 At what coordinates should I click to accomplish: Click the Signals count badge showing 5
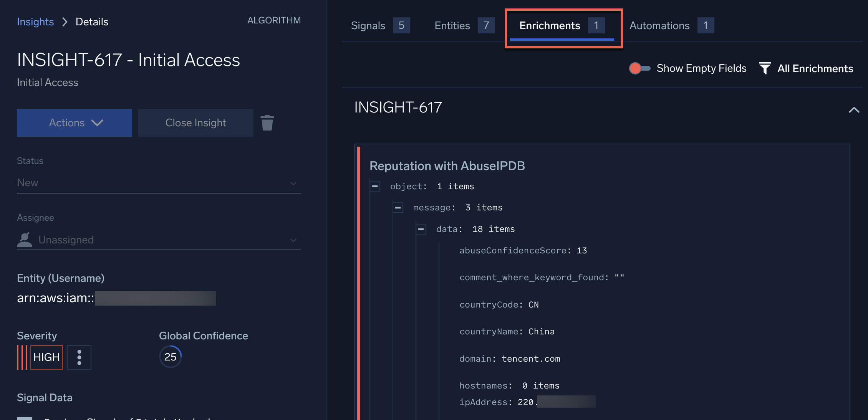point(402,25)
